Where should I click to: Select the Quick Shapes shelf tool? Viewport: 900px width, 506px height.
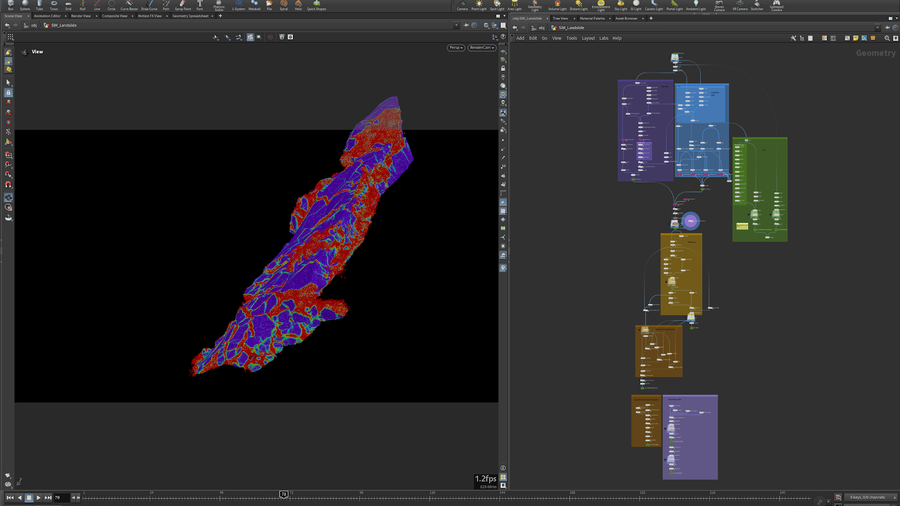[x=316, y=5]
